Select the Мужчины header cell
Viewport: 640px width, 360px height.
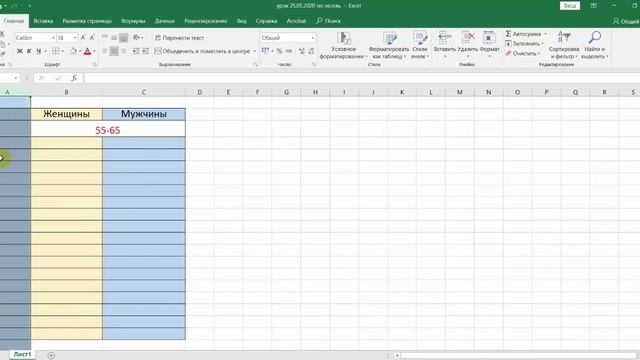[144, 114]
